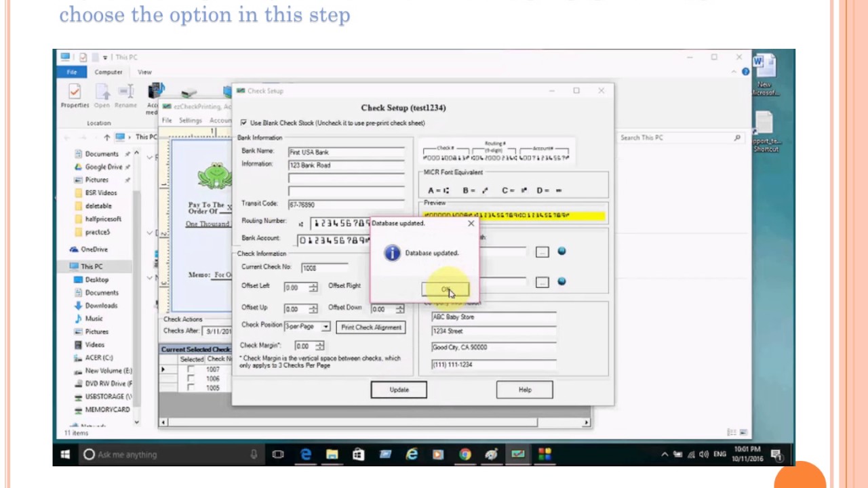Click the Cortana microphone icon
The height and width of the screenshot is (488, 868).
254,455
